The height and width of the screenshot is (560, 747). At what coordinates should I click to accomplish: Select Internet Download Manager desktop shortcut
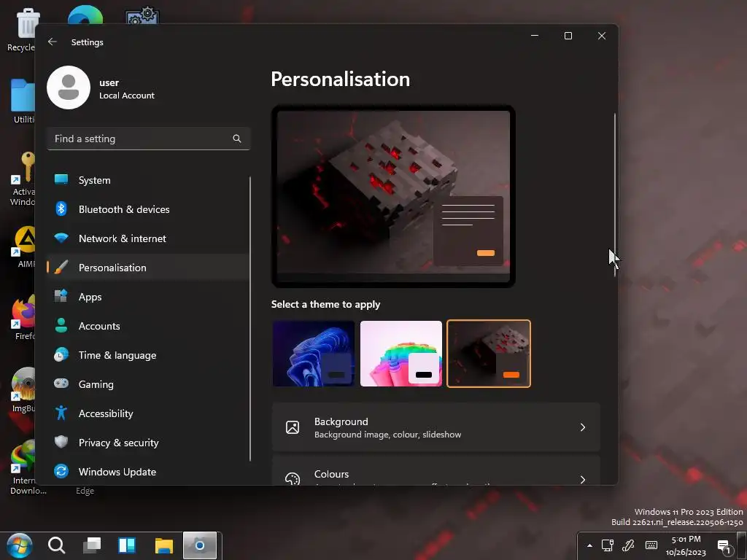(24, 467)
